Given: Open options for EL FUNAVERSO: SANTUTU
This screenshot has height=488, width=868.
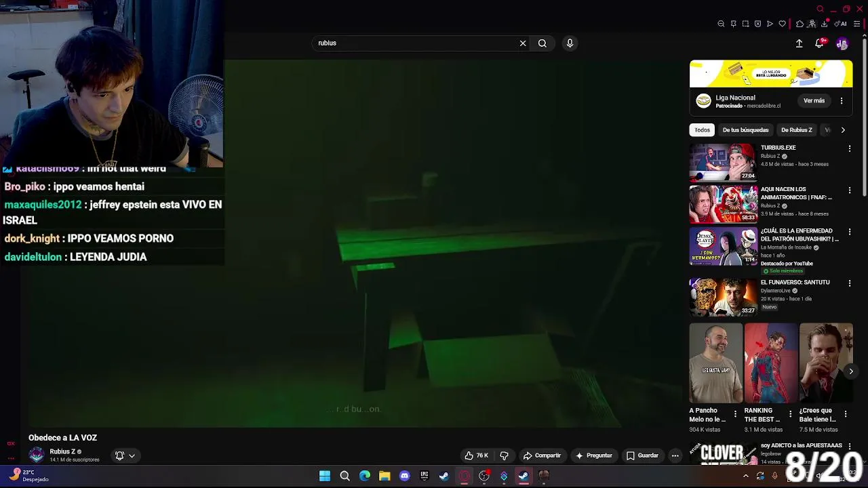Looking at the screenshot, I should click(x=850, y=284).
